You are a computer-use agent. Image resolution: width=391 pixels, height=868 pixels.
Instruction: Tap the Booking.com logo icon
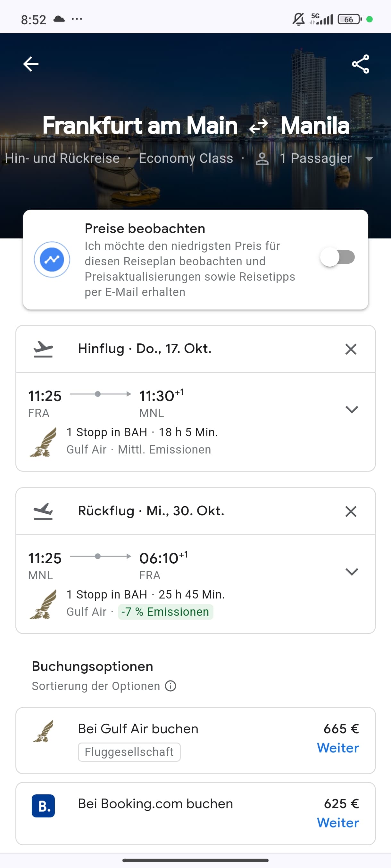(43, 806)
